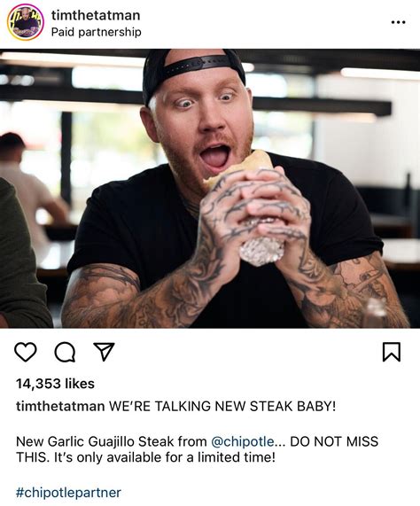Viewport: 420px width, 506px height.
Task: Open the #chipotlepartner hashtag
Action: (68, 493)
